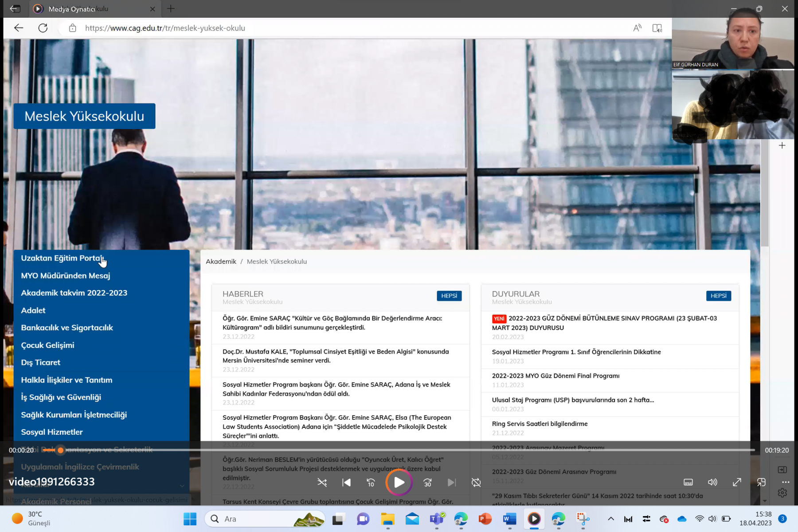Select Çocuk Gelişimi in sidebar

[x=47, y=345]
